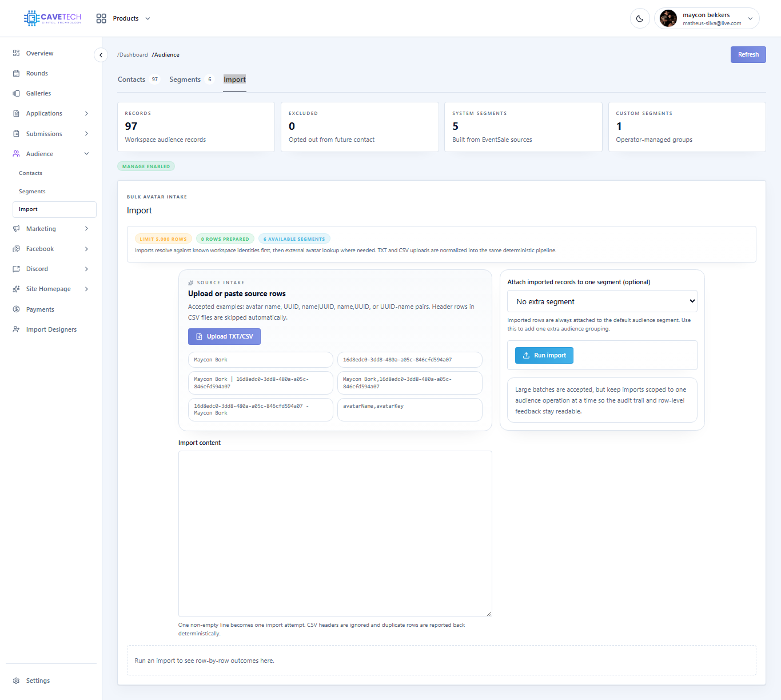Click the Custom Segments 1 card
The image size is (781, 700).
click(x=687, y=127)
